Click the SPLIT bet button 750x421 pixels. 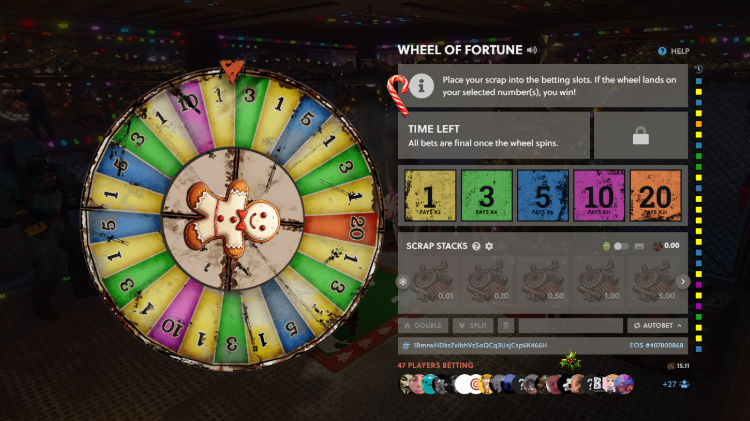(473, 325)
